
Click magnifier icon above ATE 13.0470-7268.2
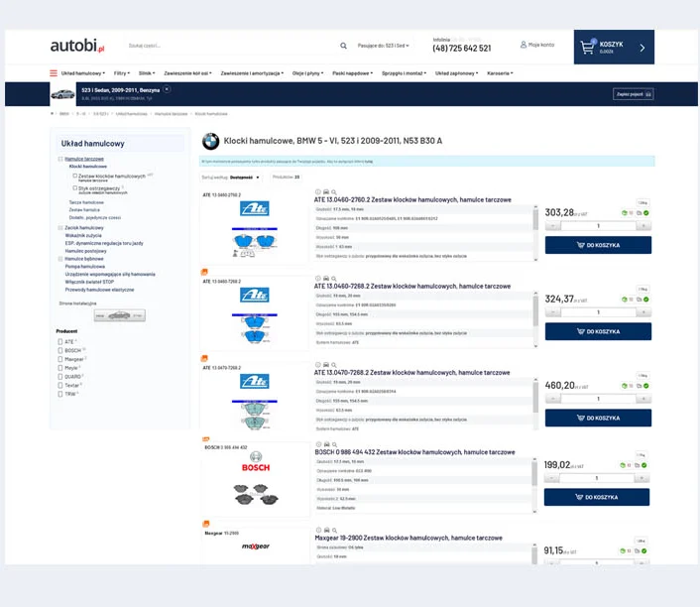click(x=333, y=365)
